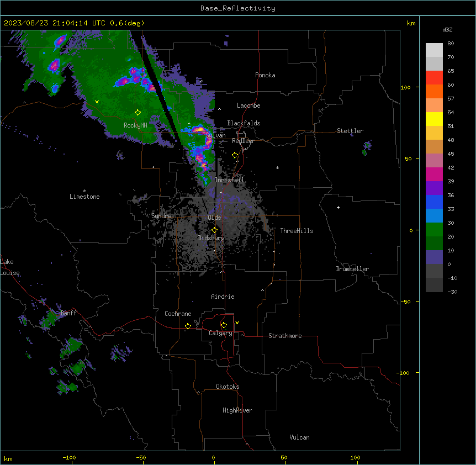Click the Lake Louise label
476x465 pixels.
coord(10,267)
